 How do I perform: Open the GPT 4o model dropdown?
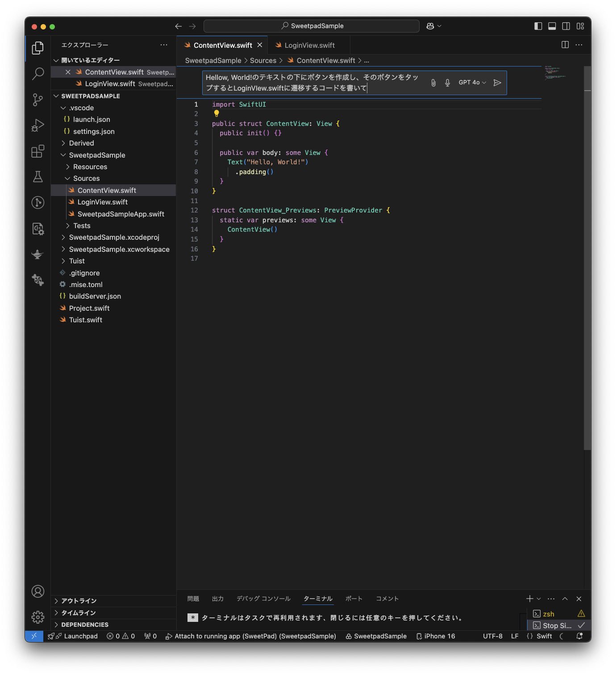[471, 82]
